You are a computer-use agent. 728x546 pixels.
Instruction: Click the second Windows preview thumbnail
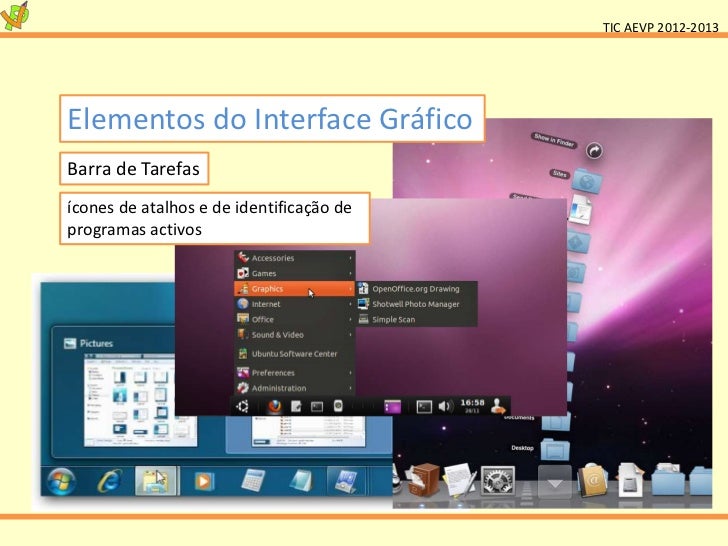point(308,431)
